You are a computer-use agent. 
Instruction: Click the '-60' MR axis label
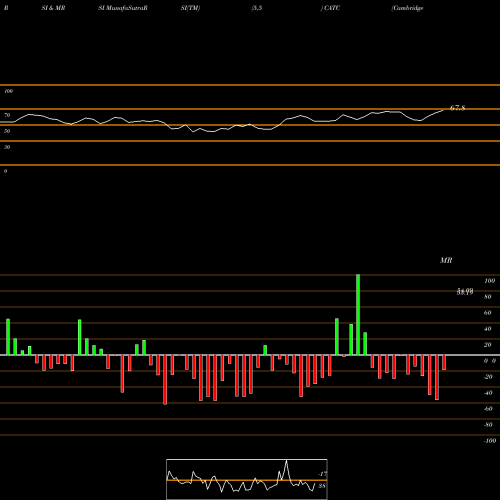tap(488, 409)
